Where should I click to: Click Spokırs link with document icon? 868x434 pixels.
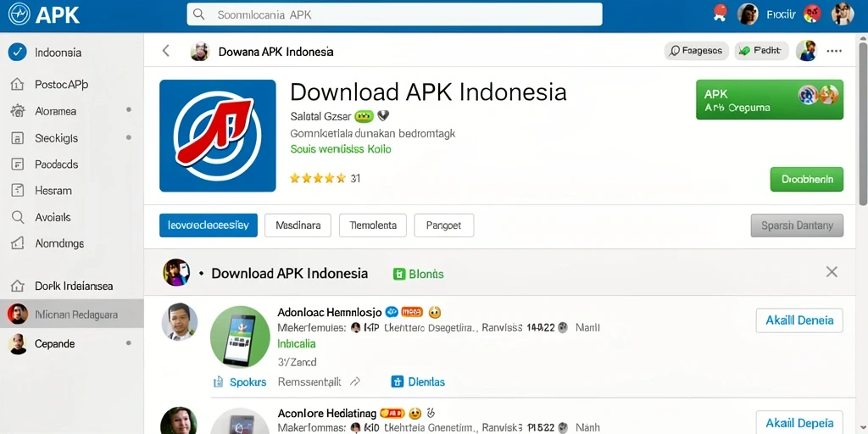pos(240,381)
